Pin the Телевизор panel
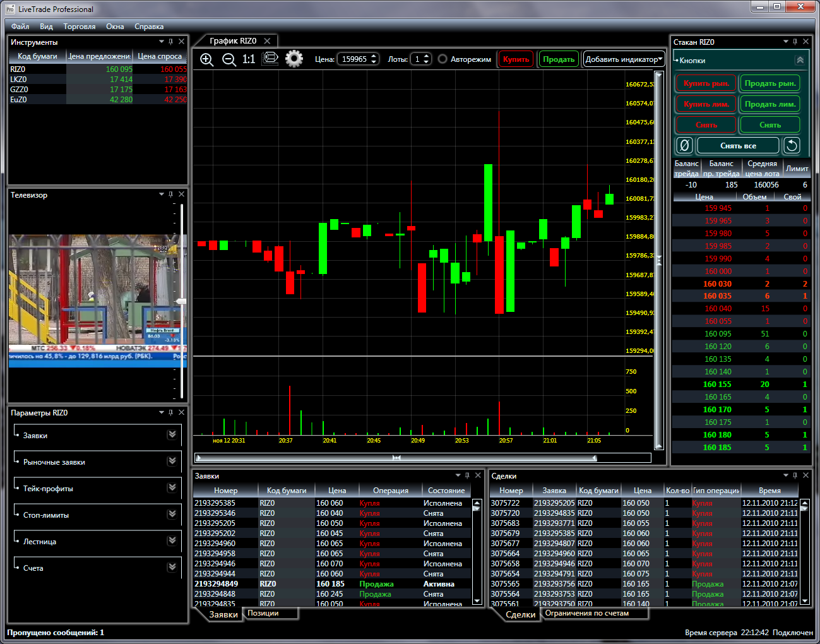The width and height of the screenshot is (820, 644). click(171, 194)
